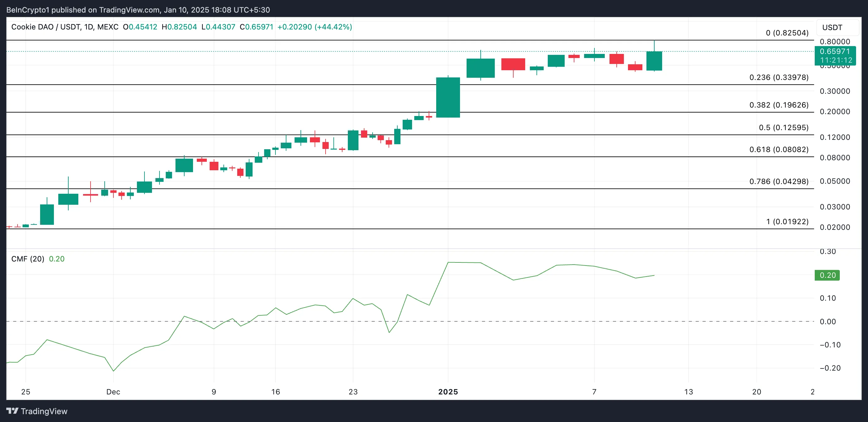This screenshot has width=868, height=422.
Task: Click the Fib level label 0 (0.82504)
Action: pyautogui.click(x=787, y=33)
